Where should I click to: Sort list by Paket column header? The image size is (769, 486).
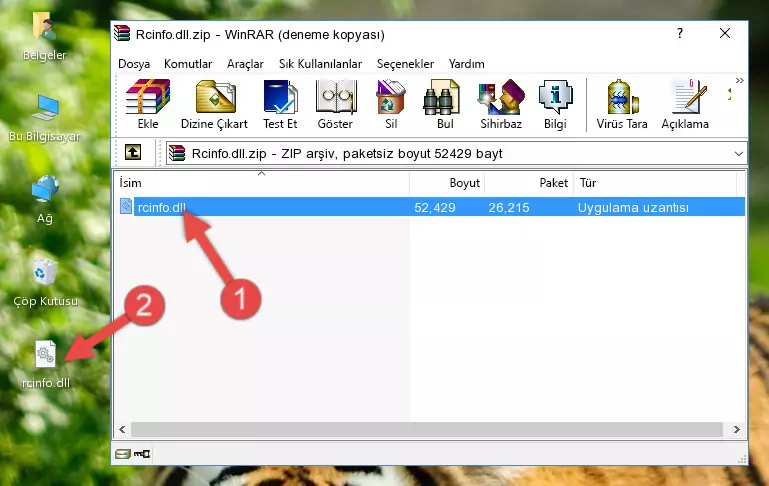pos(529,183)
